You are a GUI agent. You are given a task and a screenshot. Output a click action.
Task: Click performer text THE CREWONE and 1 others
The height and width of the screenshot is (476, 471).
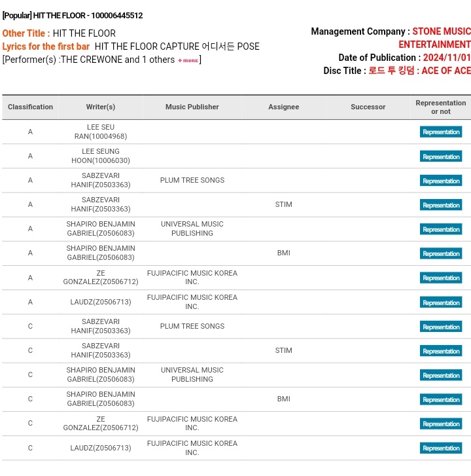pyautogui.click(x=118, y=60)
